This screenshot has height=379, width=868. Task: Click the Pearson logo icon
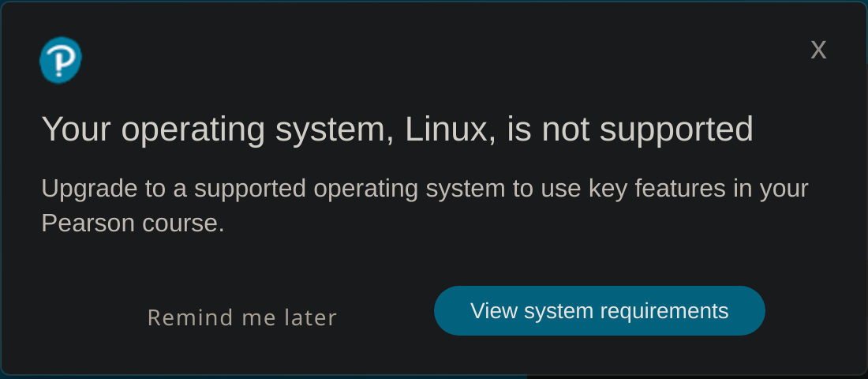(61, 60)
